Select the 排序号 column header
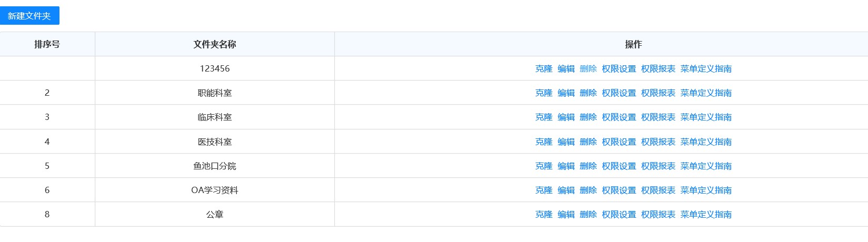Image resolution: width=868 pixels, height=242 pixels. (47, 44)
